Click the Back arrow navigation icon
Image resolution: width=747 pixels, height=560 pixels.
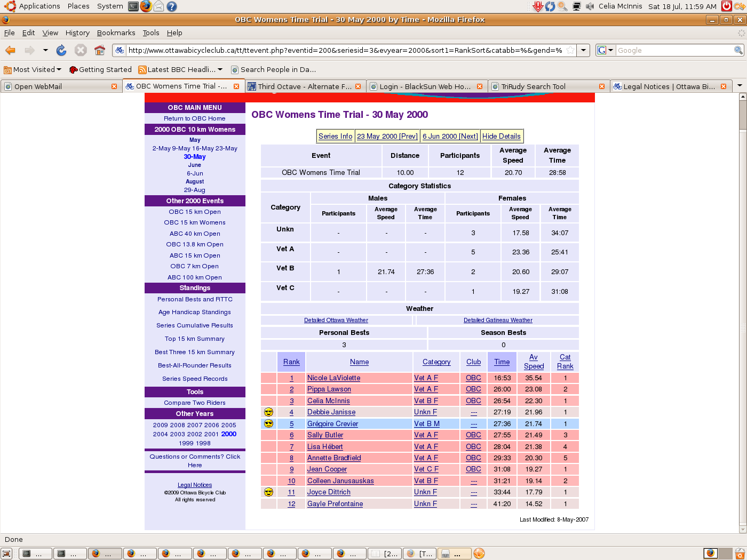(x=10, y=50)
